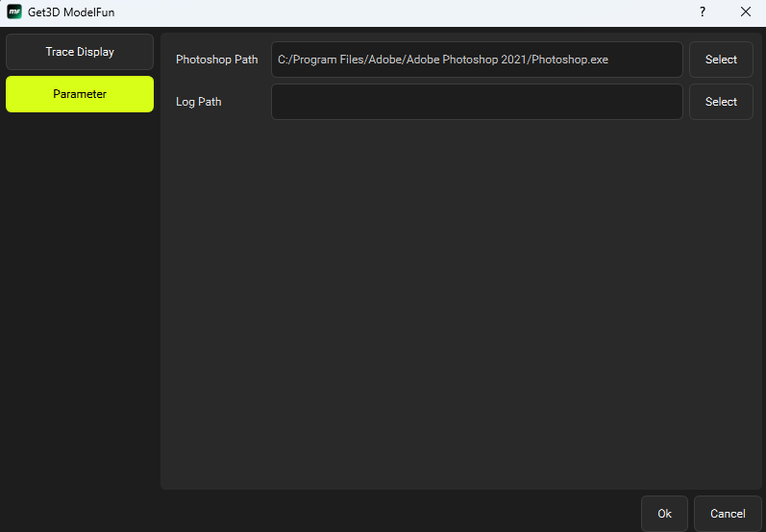The height and width of the screenshot is (532, 766).
Task: Click the empty title bar area
Action: [404, 12]
